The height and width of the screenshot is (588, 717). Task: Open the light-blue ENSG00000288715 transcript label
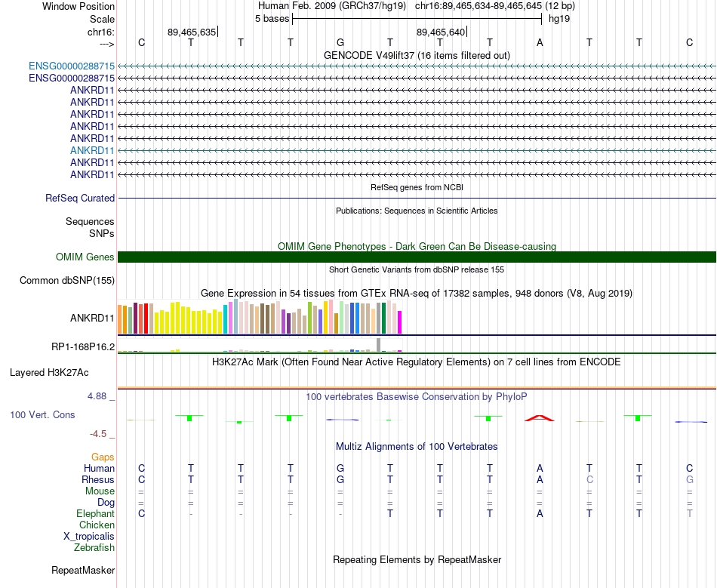coord(72,66)
